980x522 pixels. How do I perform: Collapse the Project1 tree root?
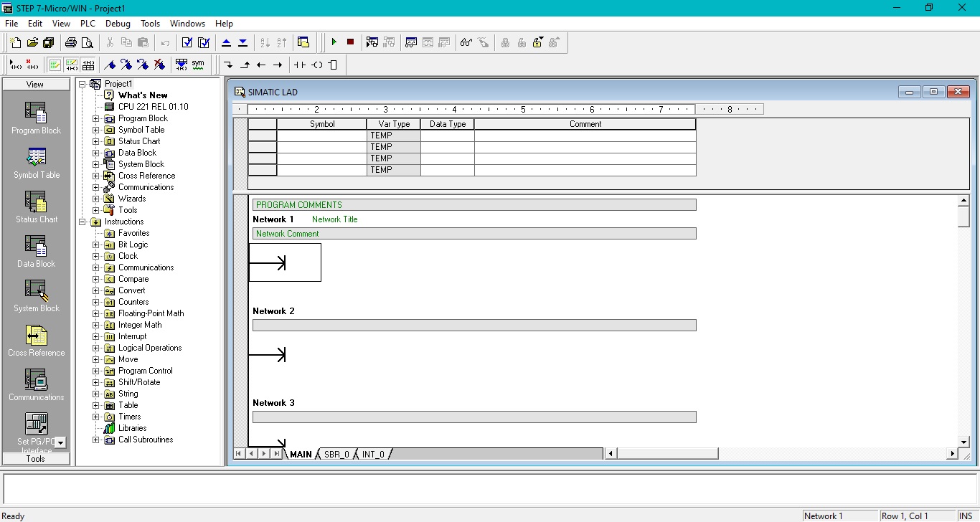click(x=83, y=84)
